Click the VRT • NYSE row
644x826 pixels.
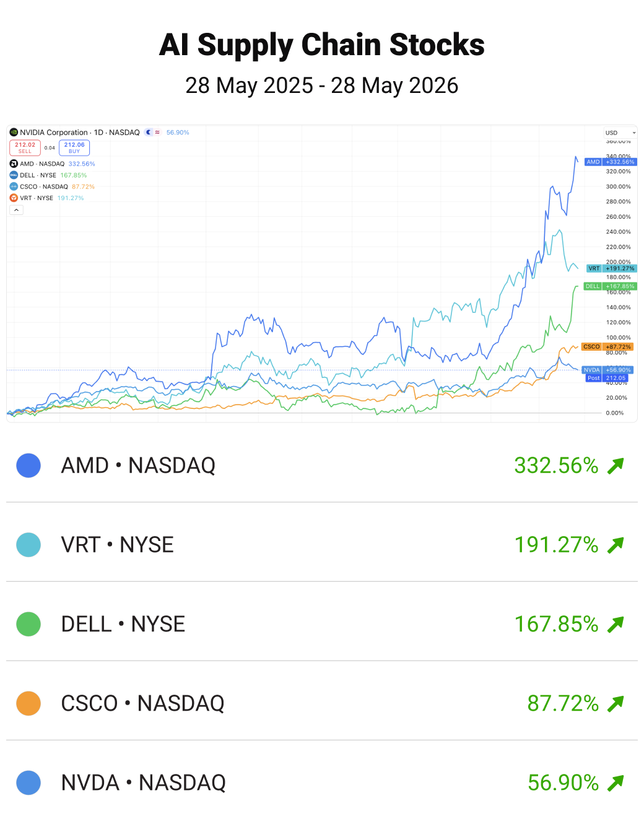point(322,545)
